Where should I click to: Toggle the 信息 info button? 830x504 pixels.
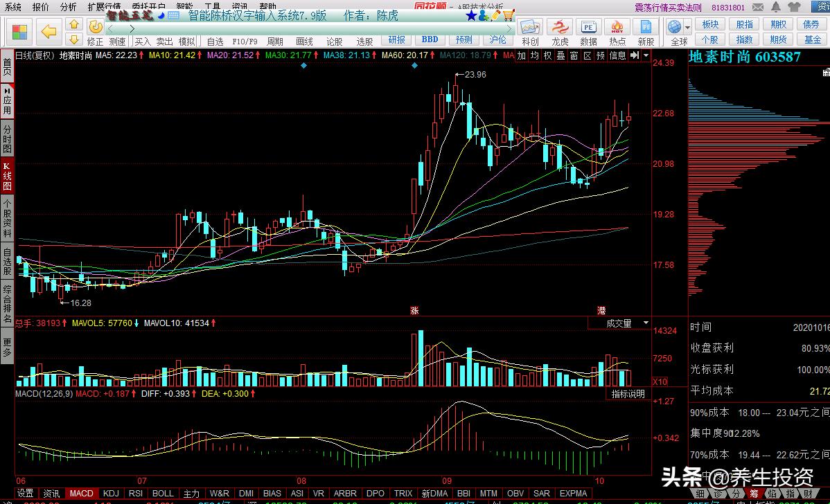[618, 55]
